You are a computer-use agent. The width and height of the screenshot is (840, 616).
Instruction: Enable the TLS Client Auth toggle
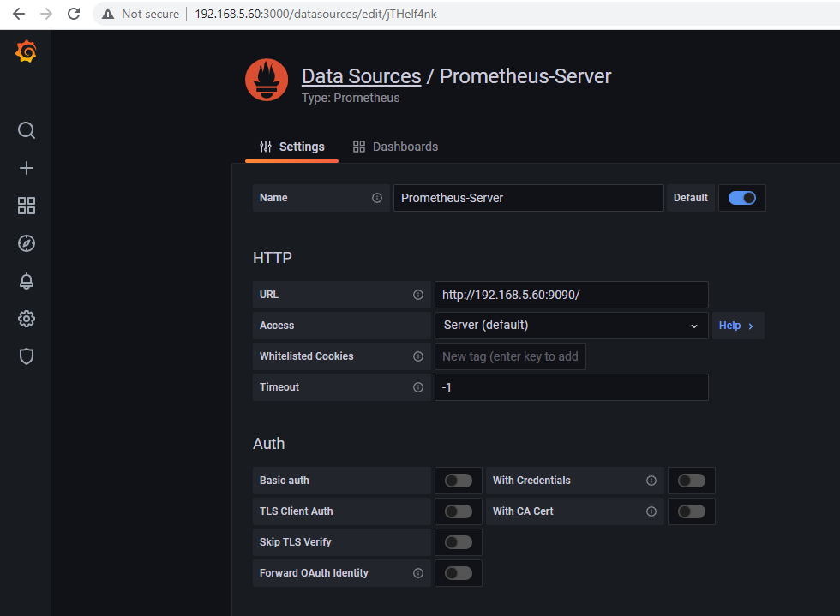459,511
